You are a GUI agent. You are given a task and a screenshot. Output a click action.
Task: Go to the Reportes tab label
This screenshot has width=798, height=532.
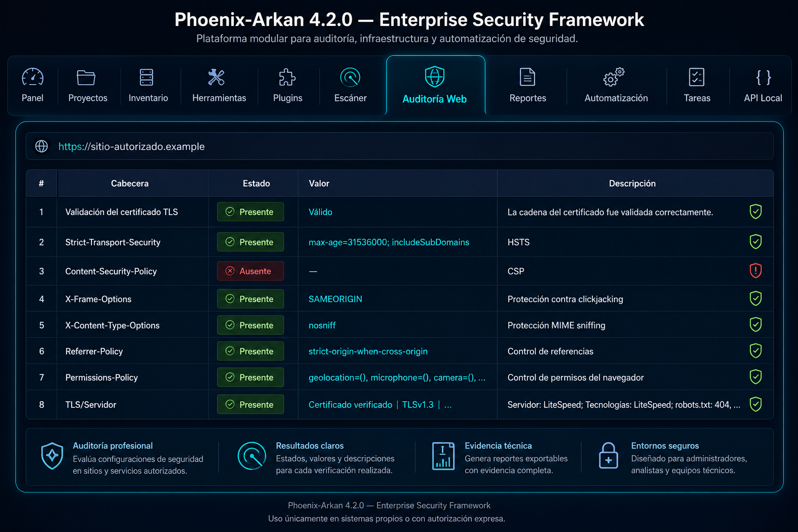click(x=528, y=98)
